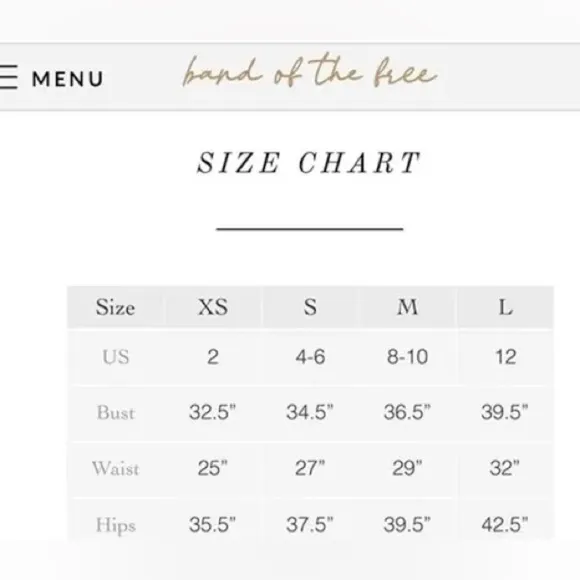Select the 27" waist cell
Viewport: 580px width, 580px height.
pyautogui.click(x=310, y=468)
